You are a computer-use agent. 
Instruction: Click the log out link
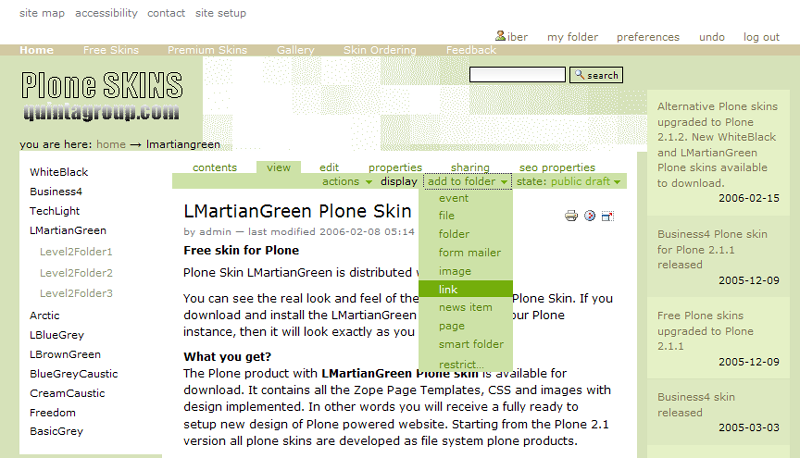761,37
